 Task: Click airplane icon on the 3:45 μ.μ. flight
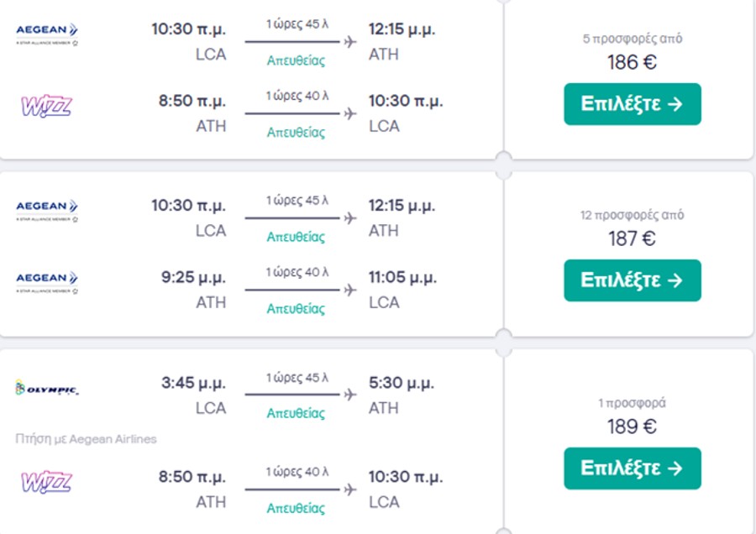(350, 395)
